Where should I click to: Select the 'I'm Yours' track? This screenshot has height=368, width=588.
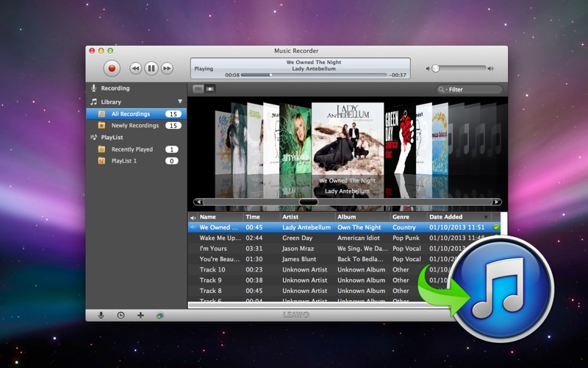click(213, 249)
